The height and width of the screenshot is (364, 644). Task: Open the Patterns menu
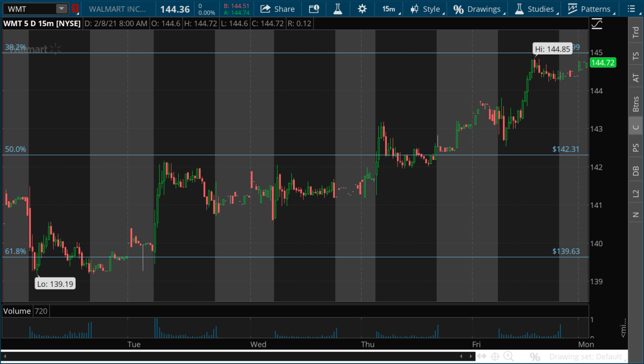click(x=591, y=9)
